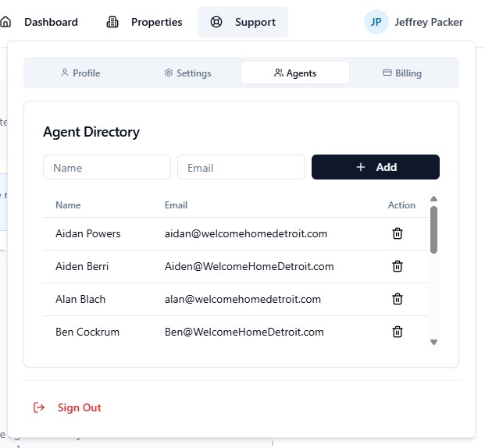Click the Action column header
Viewport: 485px width, 448px height.
coord(401,205)
